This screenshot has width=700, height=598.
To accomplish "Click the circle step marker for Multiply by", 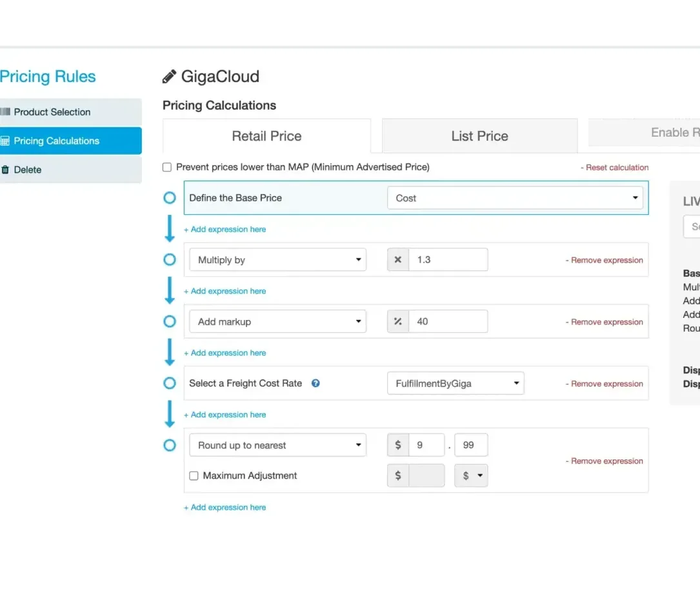I will (x=170, y=260).
